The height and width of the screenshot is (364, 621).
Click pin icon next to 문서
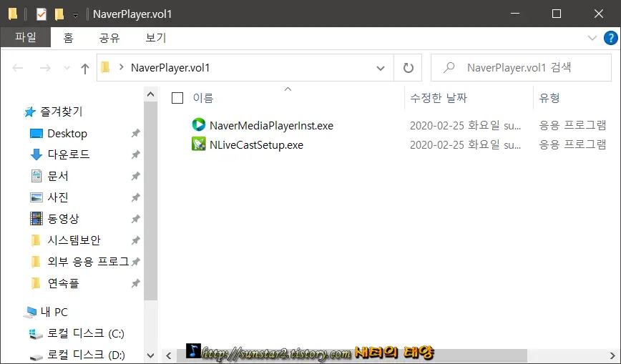coord(136,176)
